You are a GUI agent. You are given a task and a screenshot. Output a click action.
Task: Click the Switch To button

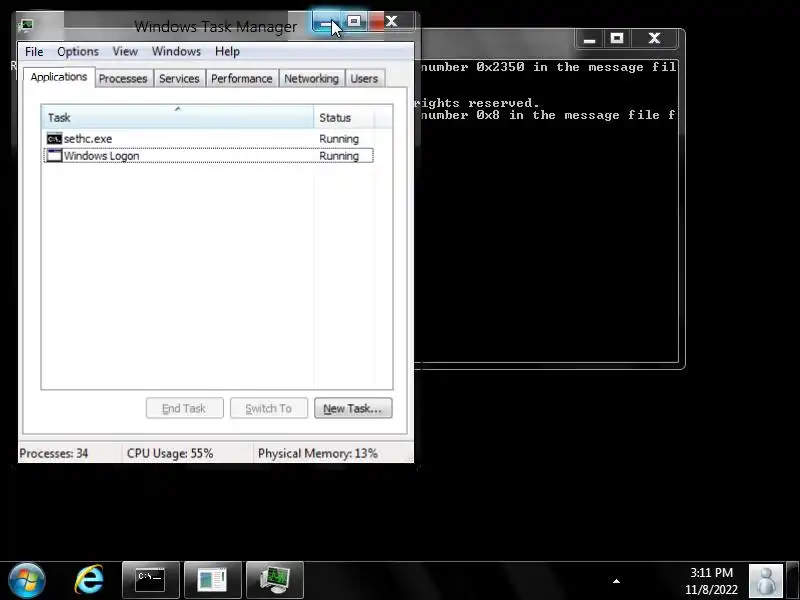269,408
